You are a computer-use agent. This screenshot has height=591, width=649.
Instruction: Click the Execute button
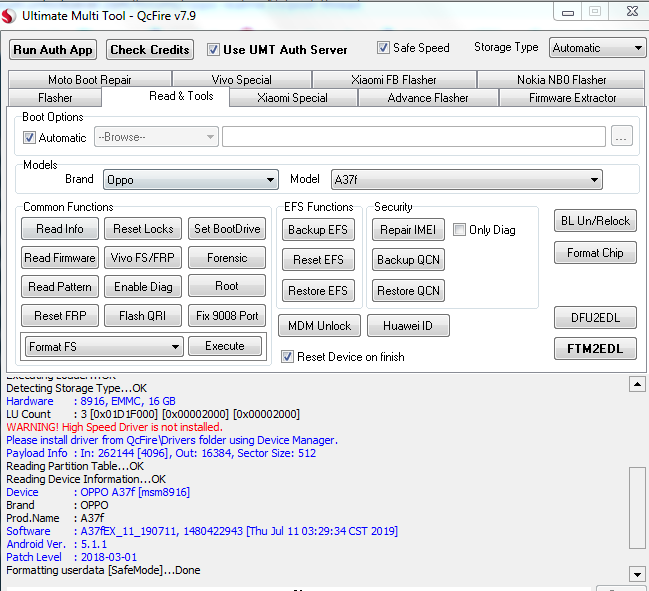click(x=225, y=346)
